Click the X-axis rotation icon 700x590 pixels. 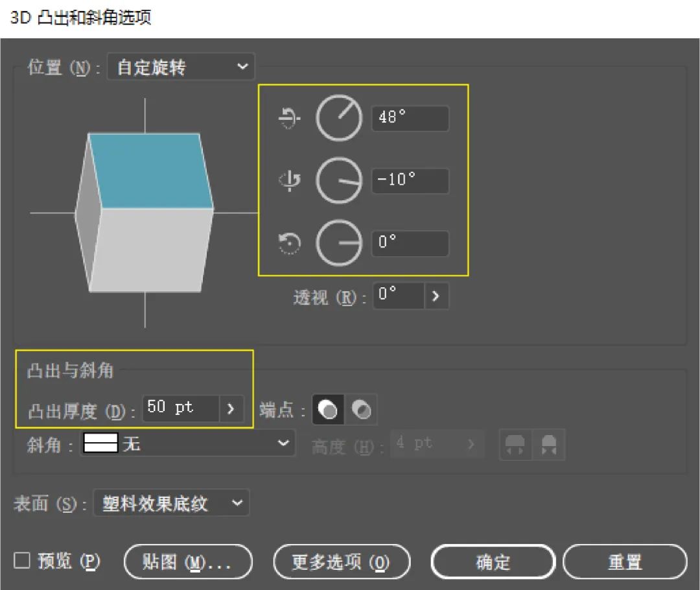(289, 118)
